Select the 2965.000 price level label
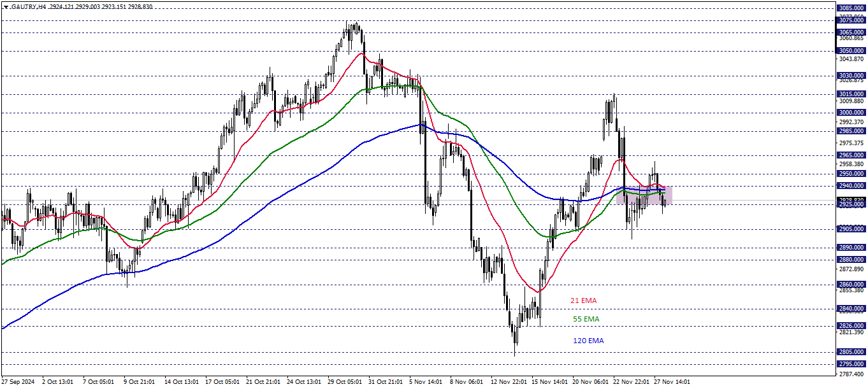This screenshot has width=868, height=389. click(x=851, y=155)
